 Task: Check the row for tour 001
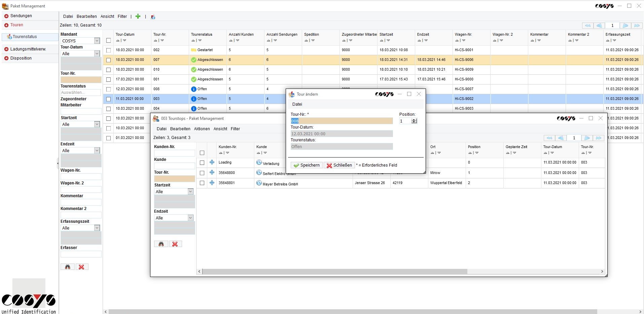(108, 79)
